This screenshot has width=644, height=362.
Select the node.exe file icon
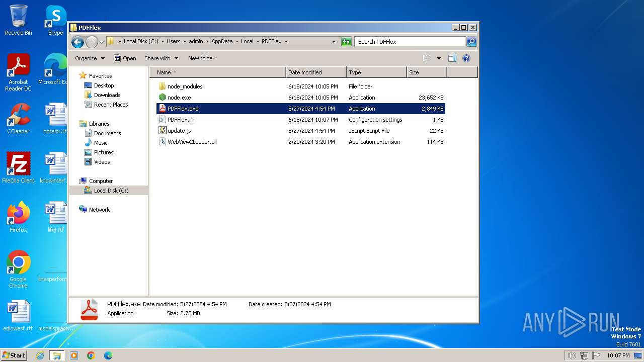[x=162, y=98]
